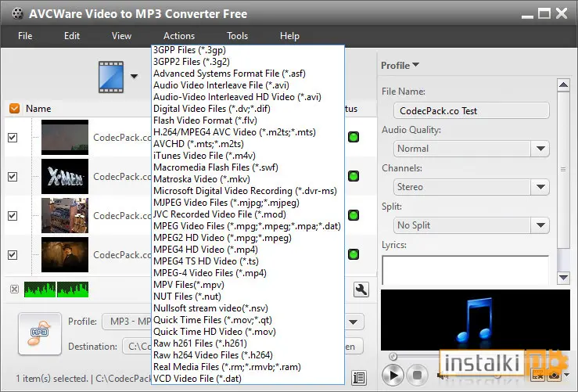Select Macromedia Flash Files (*.swf)

[248, 167]
